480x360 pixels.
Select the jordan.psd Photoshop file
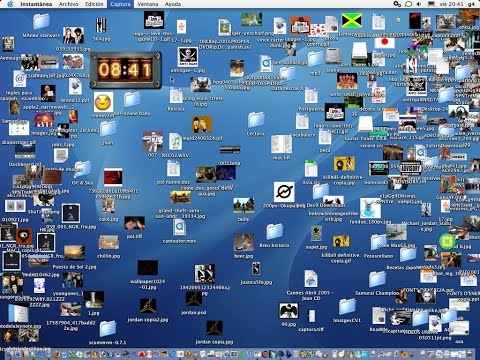click(x=194, y=299)
